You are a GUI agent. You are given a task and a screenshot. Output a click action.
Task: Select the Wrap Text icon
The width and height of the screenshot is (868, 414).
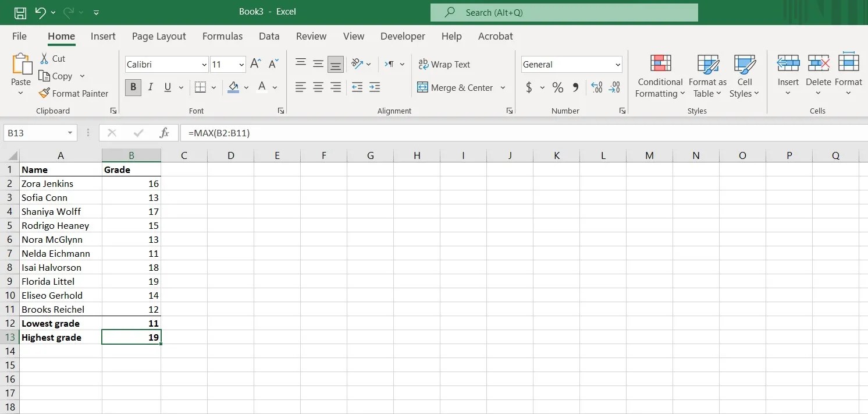point(444,64)
